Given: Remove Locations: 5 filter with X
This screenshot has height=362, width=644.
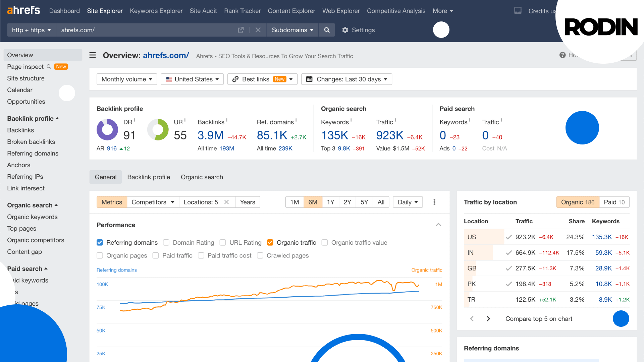Looking at the screenshot, I should coord(226,202).
